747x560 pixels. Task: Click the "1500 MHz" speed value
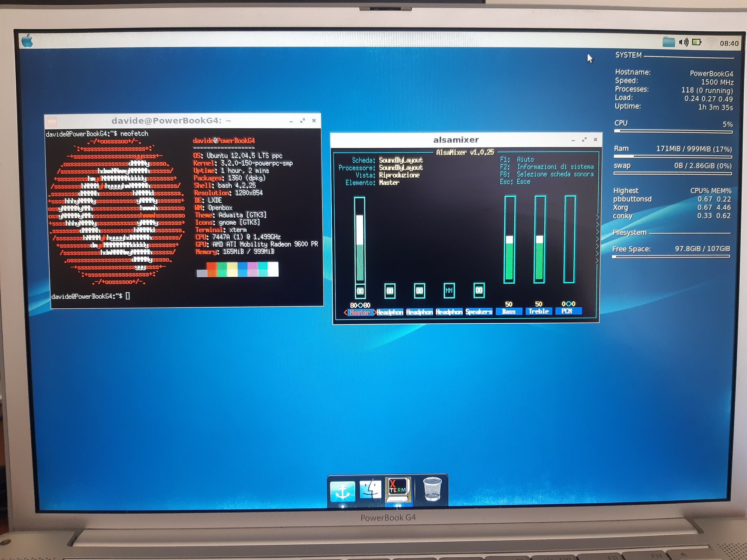tap(717, 82)
